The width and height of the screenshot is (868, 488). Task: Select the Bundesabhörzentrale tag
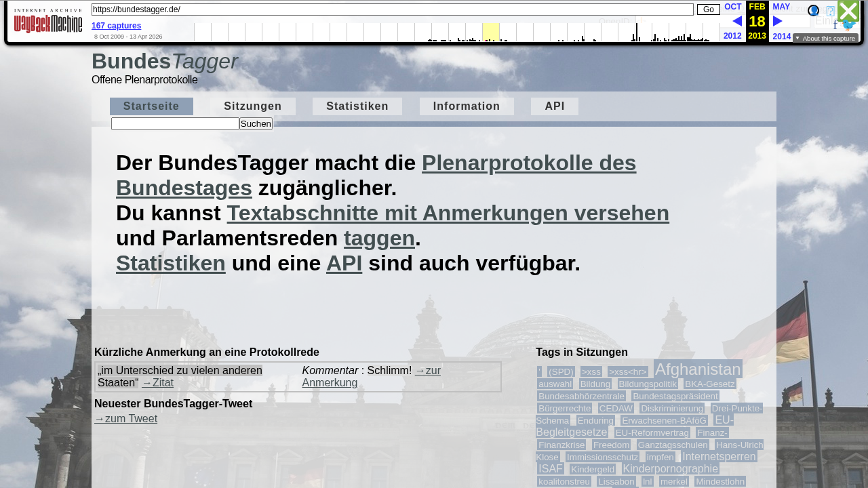tap(581, 396)
